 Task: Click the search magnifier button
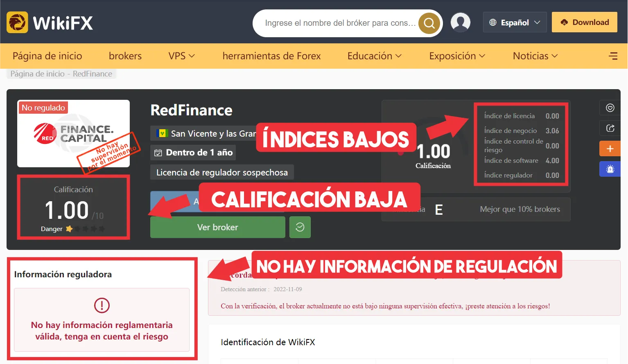(429, 23)
